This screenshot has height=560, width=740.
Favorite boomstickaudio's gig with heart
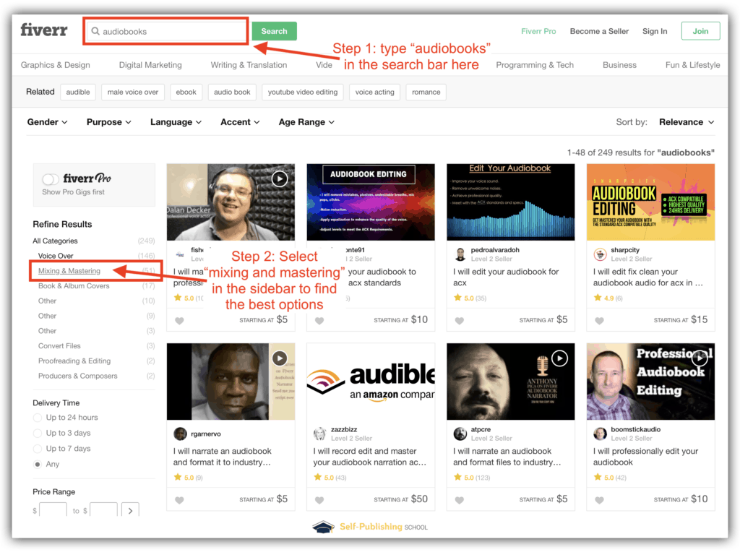click(599, 500)
